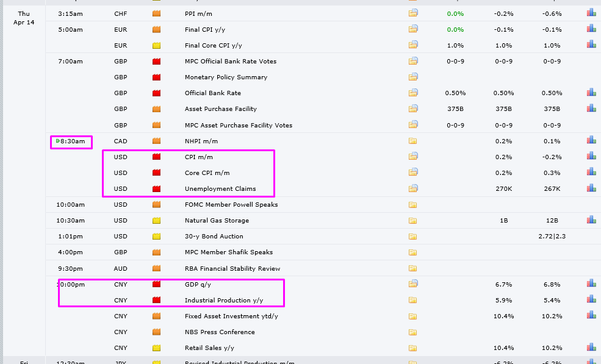The image size is (601, 364).
Task: Click the 2.72|2.3 previous value
Action: (552, 237)
